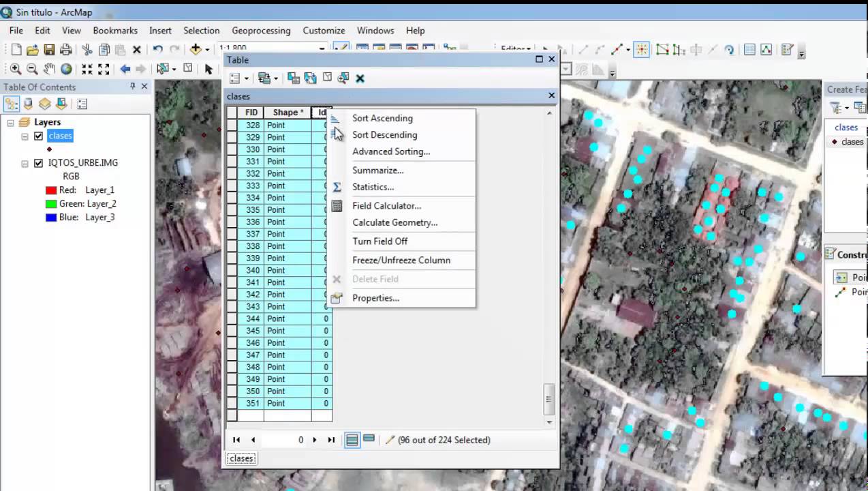
Task: Choose Calculate Geometry... menu entry
Action: pyautogui.click(x=401, y=222)
